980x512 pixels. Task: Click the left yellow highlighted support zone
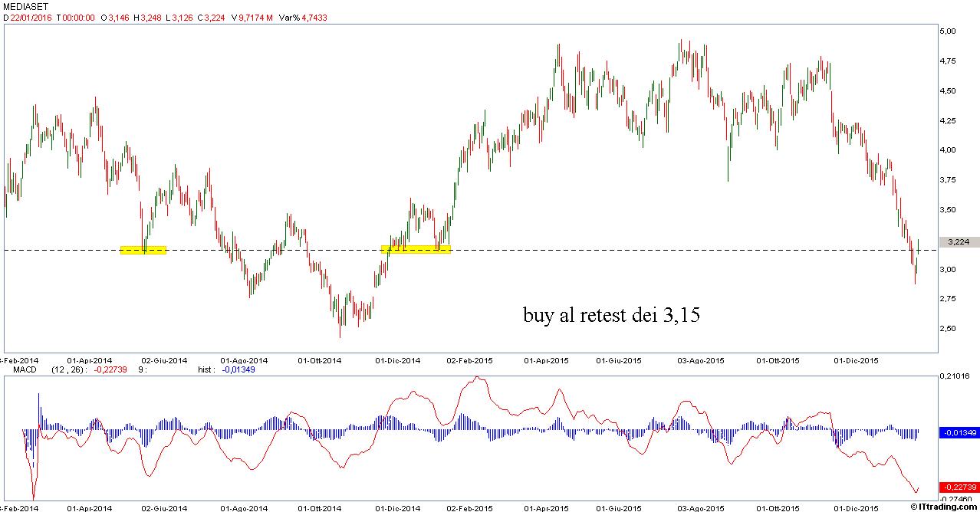click(143, 250)
